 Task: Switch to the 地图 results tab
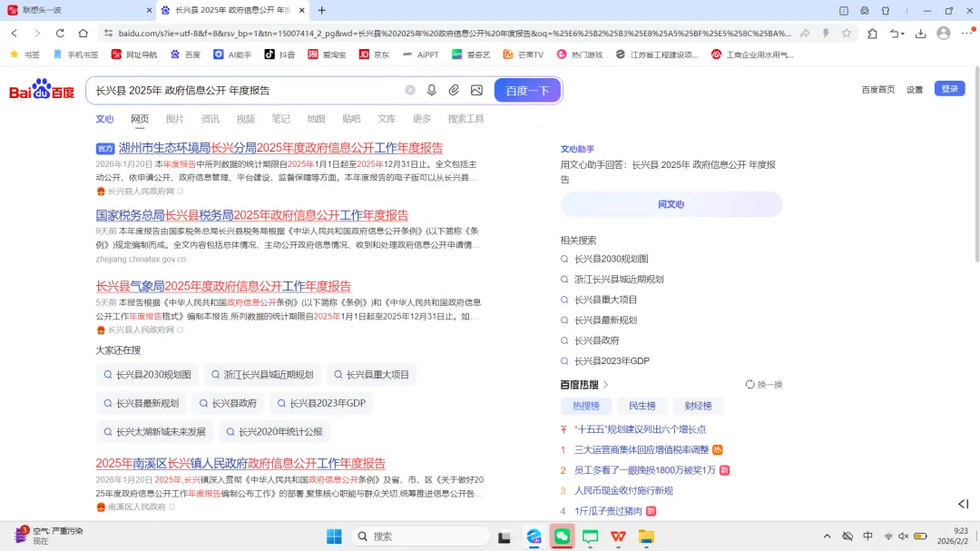pyautogui.click(x=317, y=119)
